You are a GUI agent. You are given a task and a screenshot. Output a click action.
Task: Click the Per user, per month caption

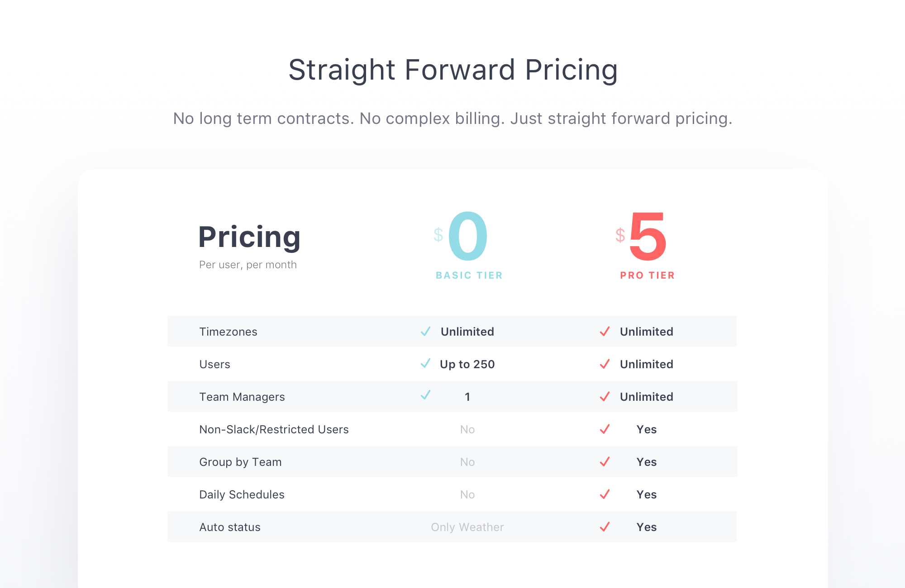point(248,265)
